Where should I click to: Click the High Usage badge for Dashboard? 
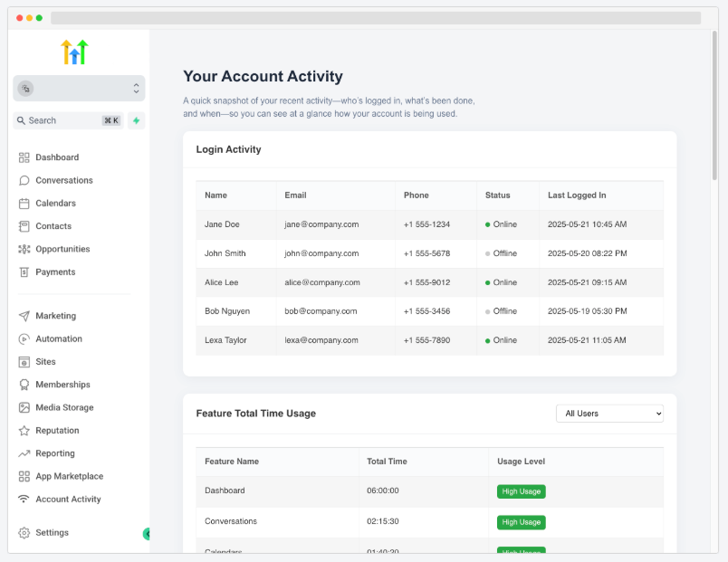pos(522,491)
